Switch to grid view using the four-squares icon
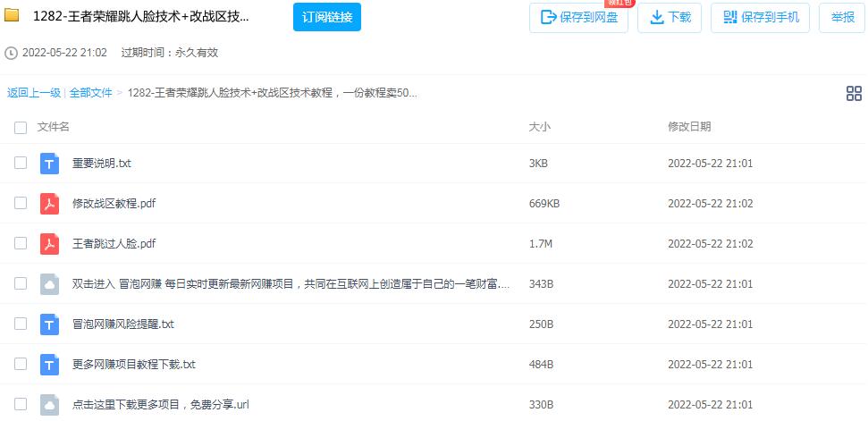 click(855, 94)
